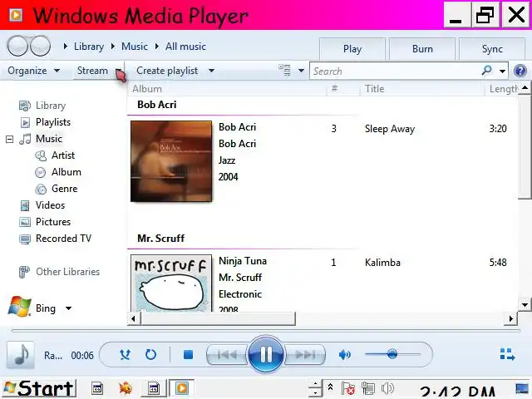The image size is (532, 399).
Task: Click the Action Center flag icon
Action: [x=348, y=388]
